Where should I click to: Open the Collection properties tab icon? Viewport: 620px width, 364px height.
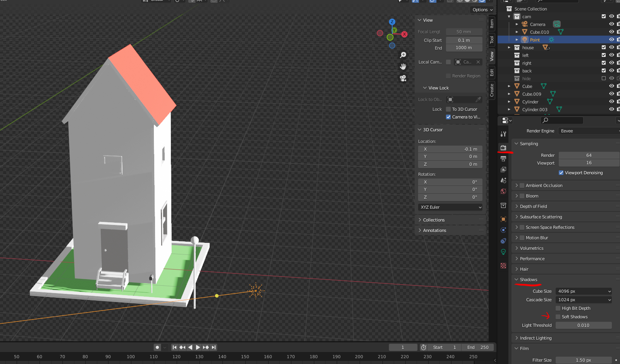[x=503, y=205]
